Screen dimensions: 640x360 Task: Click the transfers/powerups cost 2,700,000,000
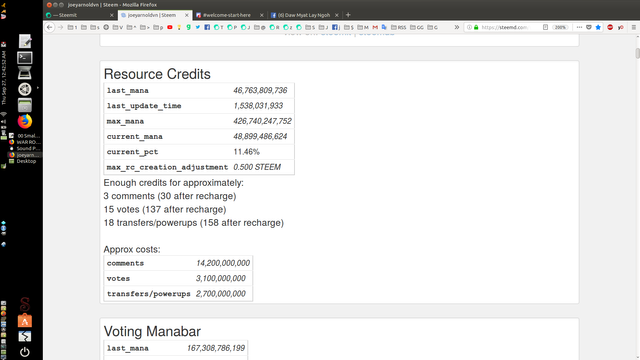[x=221, y=294]
